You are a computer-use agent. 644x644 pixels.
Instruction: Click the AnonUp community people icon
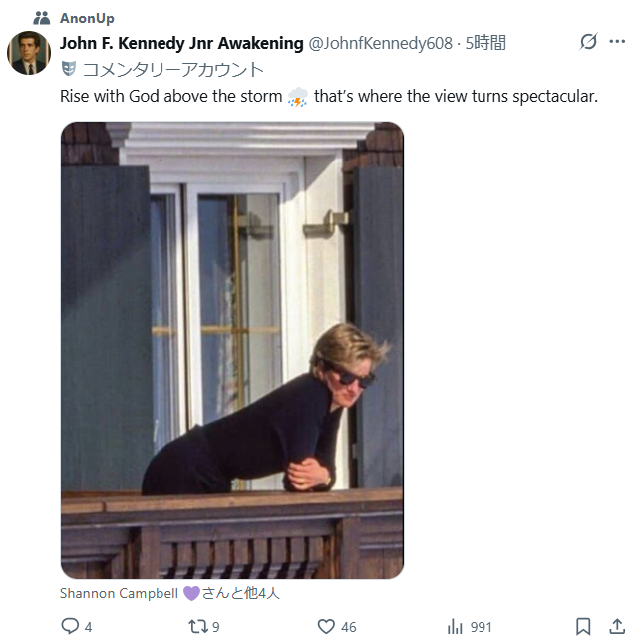tap(42, 18)
